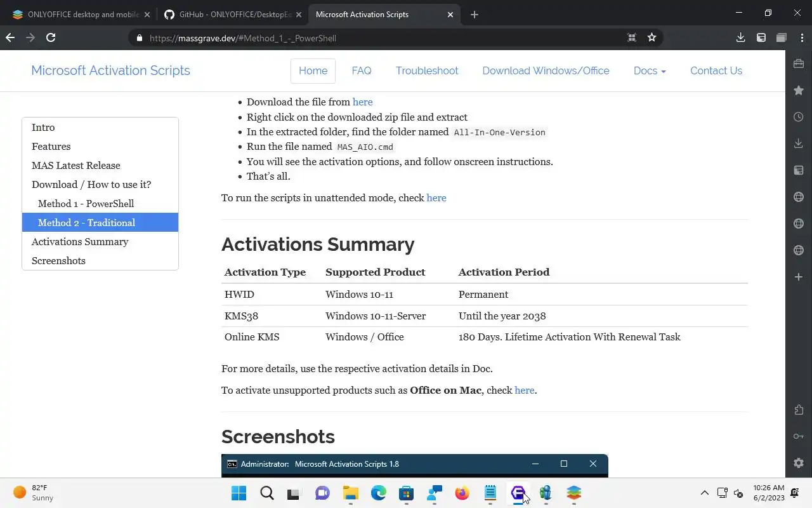812x508 pixels.
Task: Open the browser three-dot menu
Action: pyautogui.click(x=802, y=37)
